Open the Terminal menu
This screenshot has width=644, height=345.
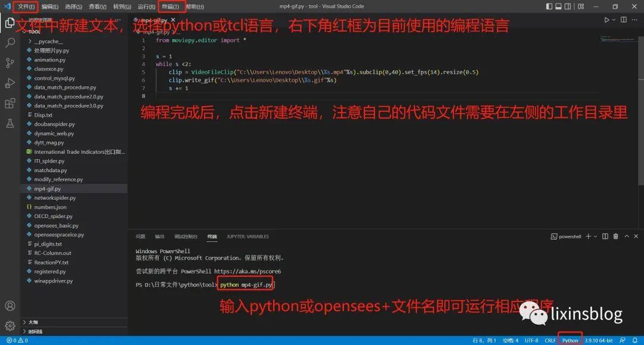[171, 7]
